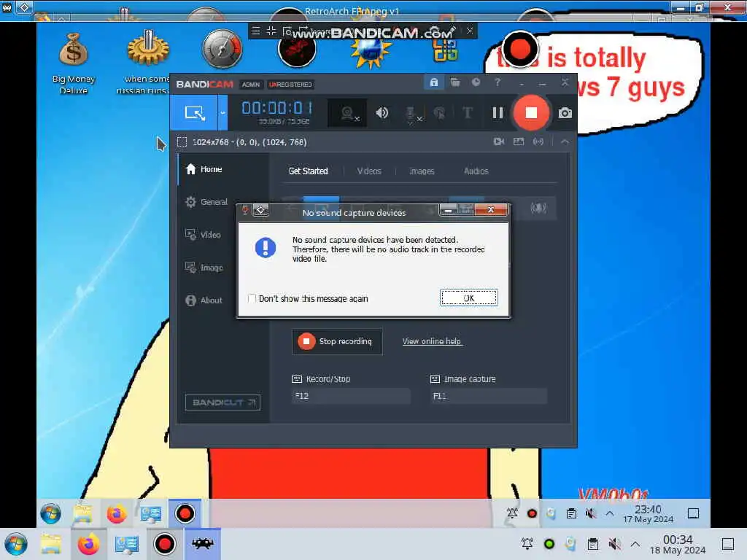Toggle the mouse click effect icon

click(439, 113)
